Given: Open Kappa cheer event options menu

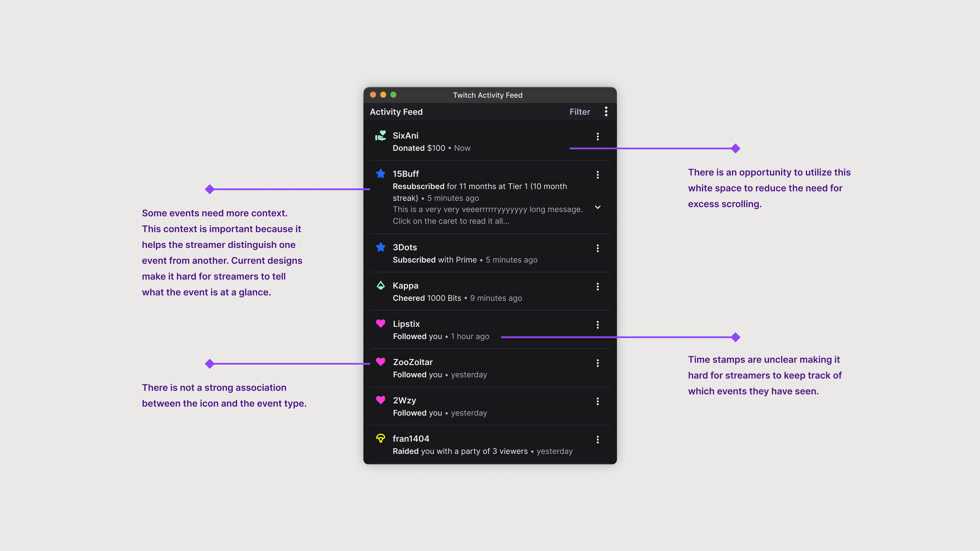Looking at the screenshot, I should click(598, 287).
